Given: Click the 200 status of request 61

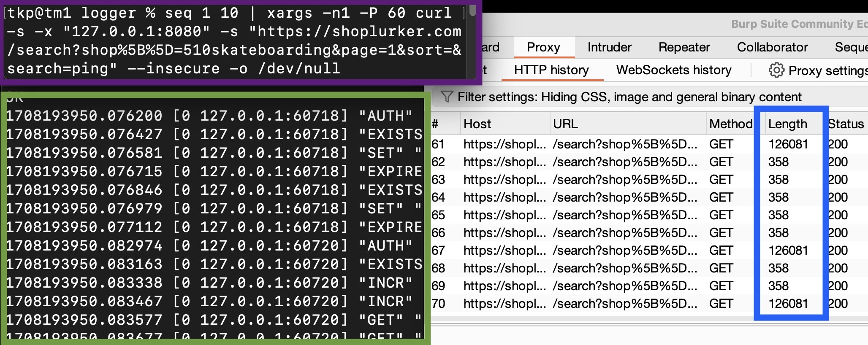Looking at the screenshot, I should [838, 144].
